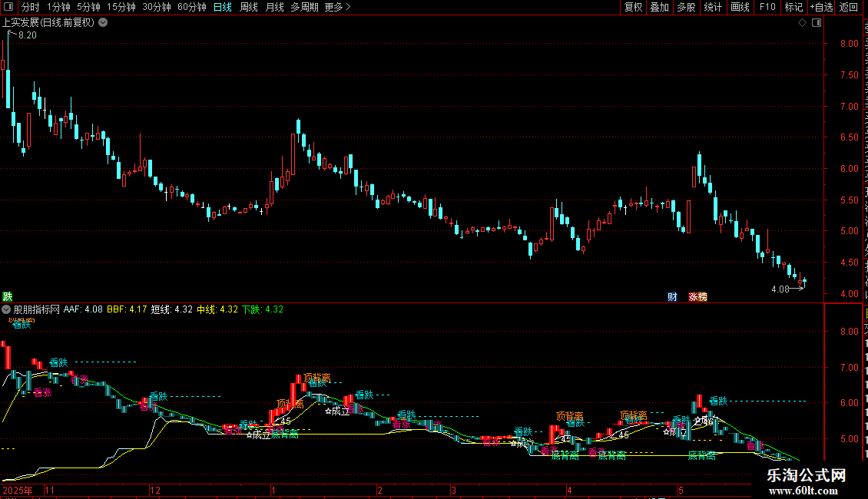Click the 8.00 label on main price axis
This screenshot has height=499, width=868.
849,44
